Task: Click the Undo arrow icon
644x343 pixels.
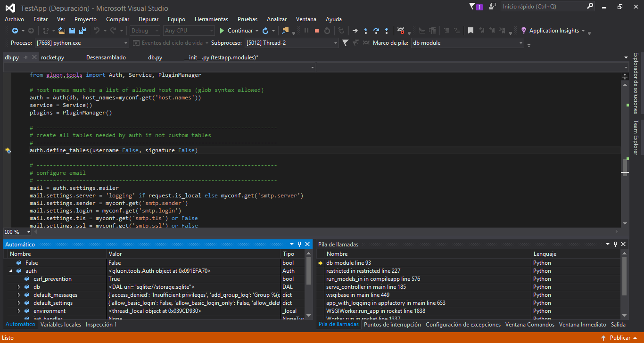Action: 97,31
